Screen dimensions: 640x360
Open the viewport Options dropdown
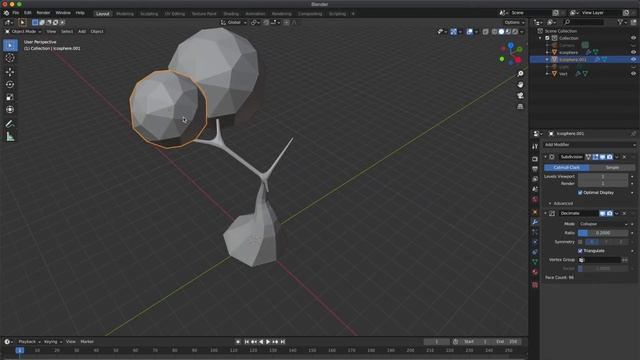[514, 22]
